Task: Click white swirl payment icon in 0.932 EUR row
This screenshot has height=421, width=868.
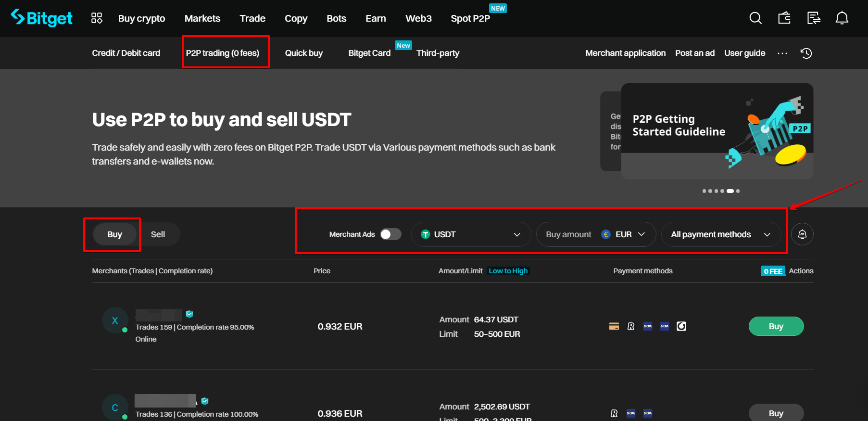Action: [x=681, y=326]
